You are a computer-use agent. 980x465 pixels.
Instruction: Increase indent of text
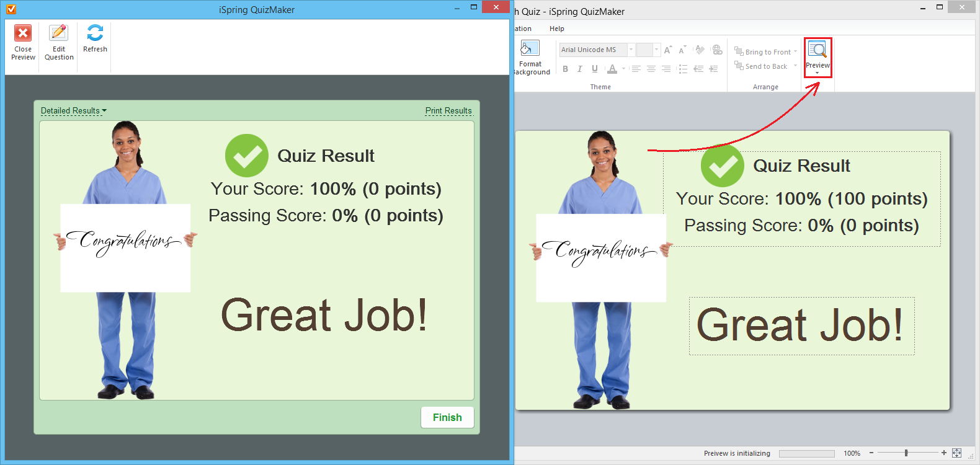click(x=714, y=69)
